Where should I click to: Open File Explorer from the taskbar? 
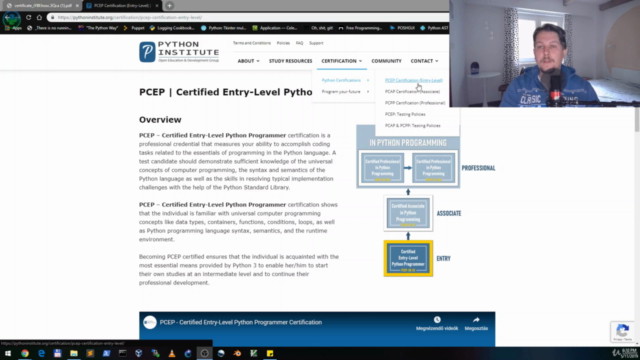click(74, 353)
